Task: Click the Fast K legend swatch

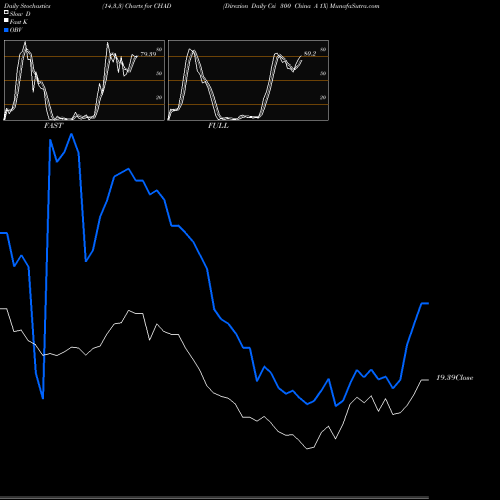Action: click(6, 21)
